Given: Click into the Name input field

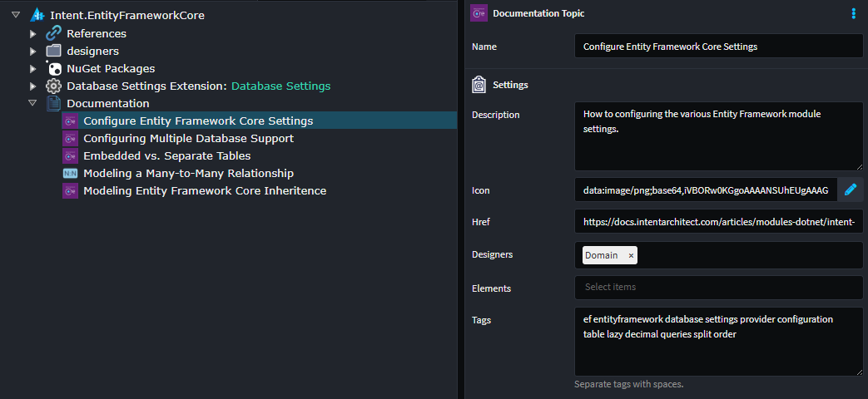Looking at the screenshot, I should tap(718, 47).
